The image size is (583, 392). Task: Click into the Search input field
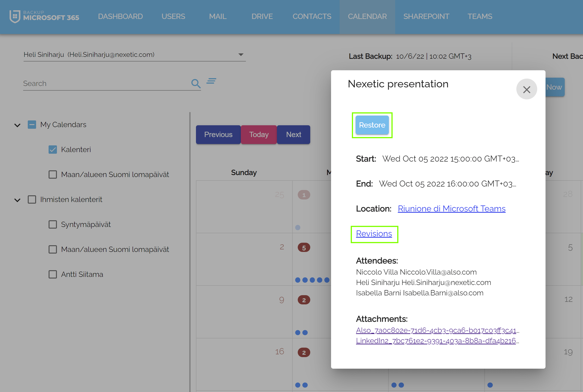(105, 83)
